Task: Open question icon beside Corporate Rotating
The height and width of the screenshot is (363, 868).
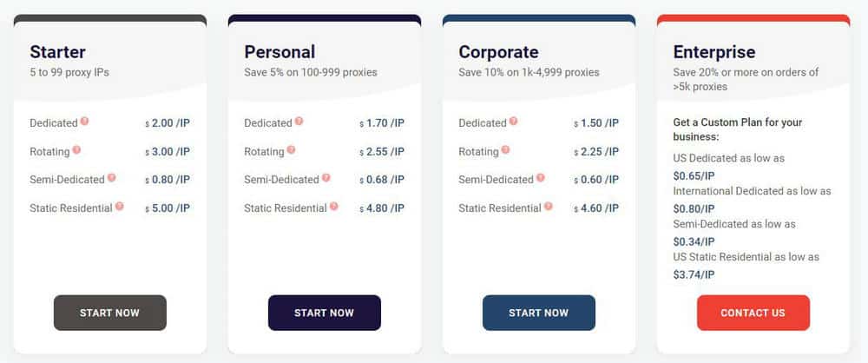Action: click(x=505, y=149)
